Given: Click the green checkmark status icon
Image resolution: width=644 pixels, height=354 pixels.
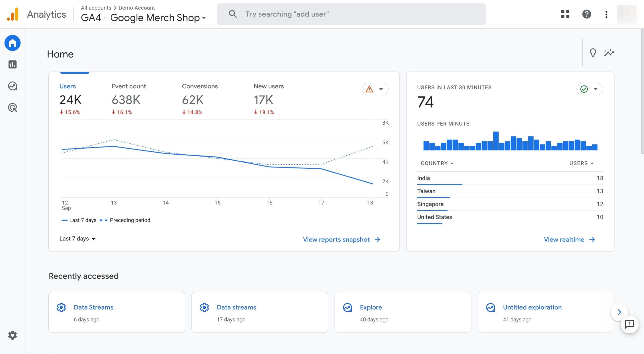Looking at the screenshot, I should [584, 89].
